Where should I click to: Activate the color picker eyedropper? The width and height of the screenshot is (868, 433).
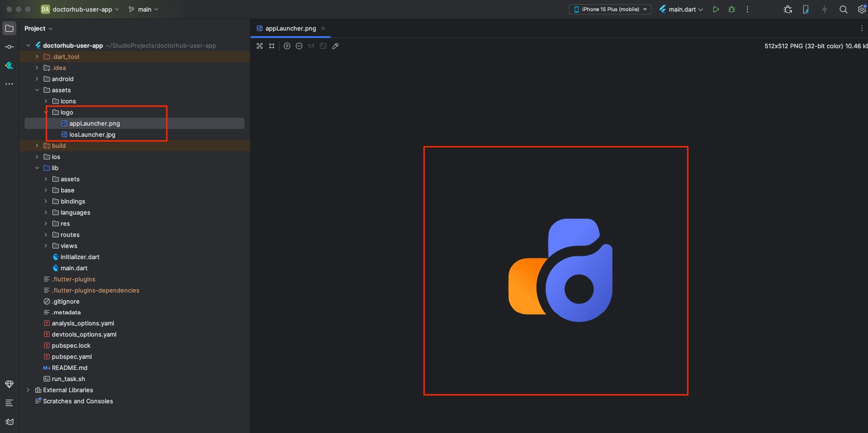[x=335, y=46]
